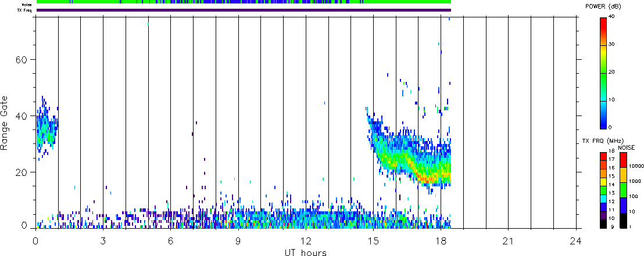
Task: Click the 14 label in TX FRQ legend
Action: point(612,185)
